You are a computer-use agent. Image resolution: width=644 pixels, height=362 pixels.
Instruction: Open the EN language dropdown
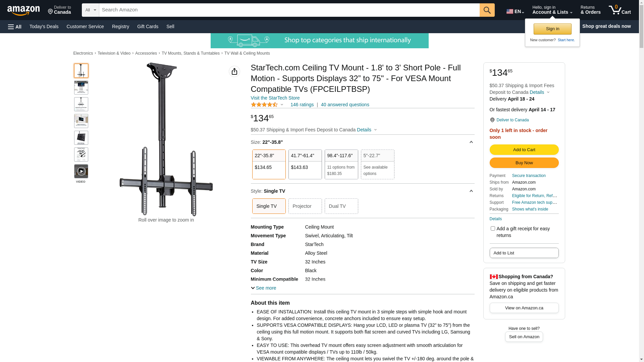(x=515, y=11)
